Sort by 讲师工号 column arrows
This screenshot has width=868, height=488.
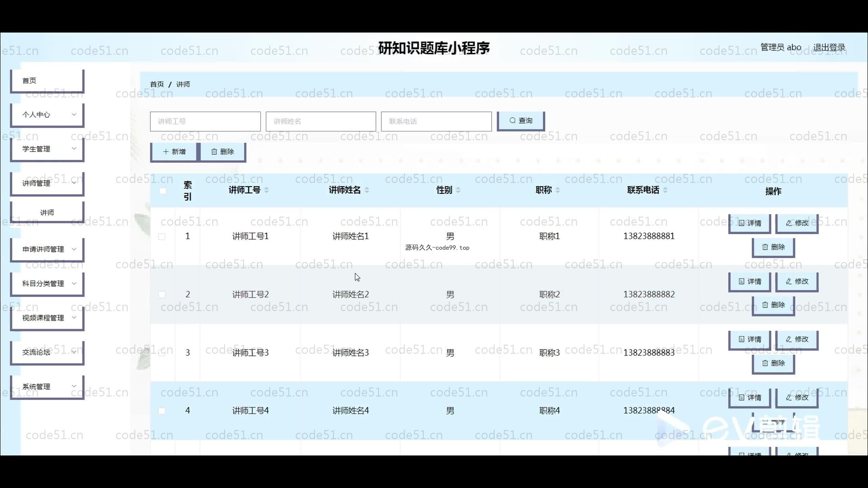click(267, 190)
